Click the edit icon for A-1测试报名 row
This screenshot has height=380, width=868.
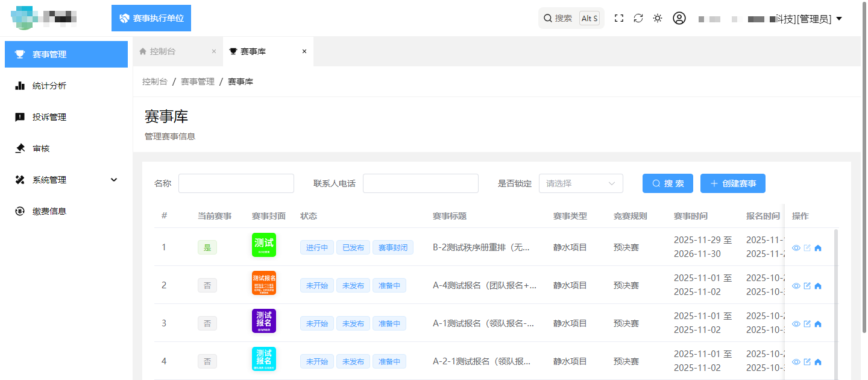[807, 323]
